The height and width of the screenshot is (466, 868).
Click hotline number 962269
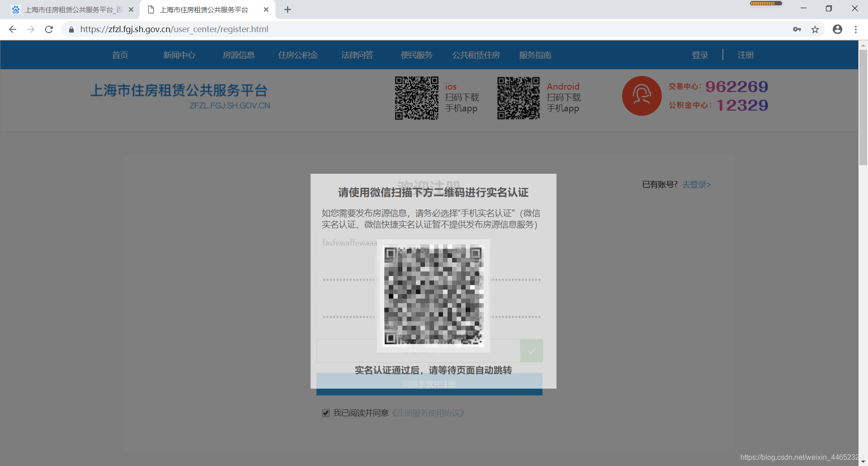737,86
